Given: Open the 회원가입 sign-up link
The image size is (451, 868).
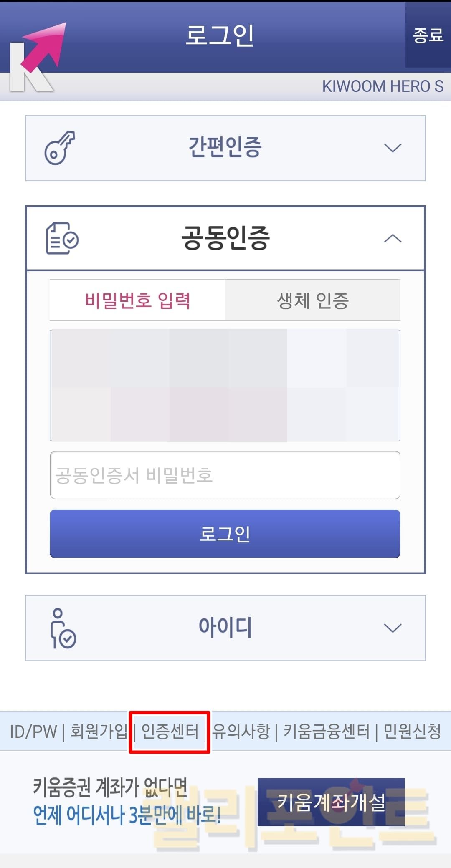Looking at the screenshot, I should tap(99, 732).
